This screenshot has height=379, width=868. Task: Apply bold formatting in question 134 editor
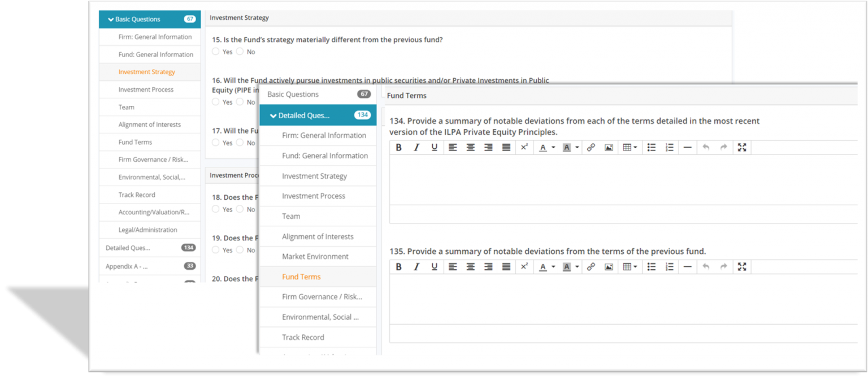(x=399, y=147)
